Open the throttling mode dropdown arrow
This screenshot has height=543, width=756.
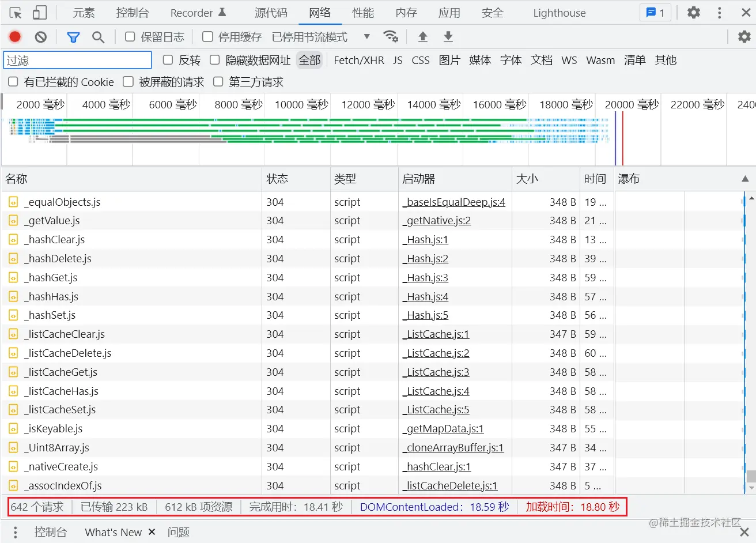[366, 37]
